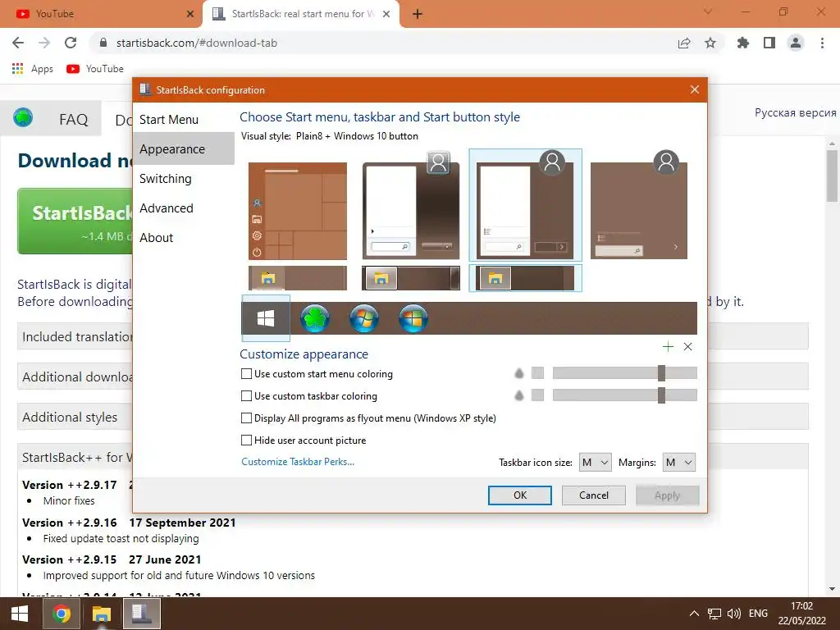Open the FAQ tab on the webpage
Image resolution: width=840 pixels, height=630 pixels.
[x=73, y=119]
